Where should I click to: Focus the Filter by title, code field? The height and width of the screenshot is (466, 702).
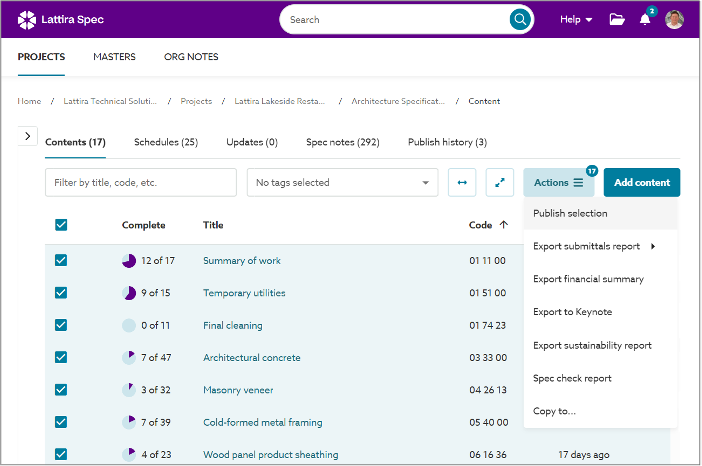140,183
